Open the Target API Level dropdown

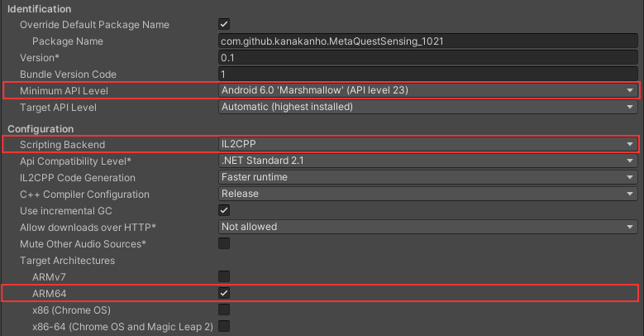click(427, 107)
